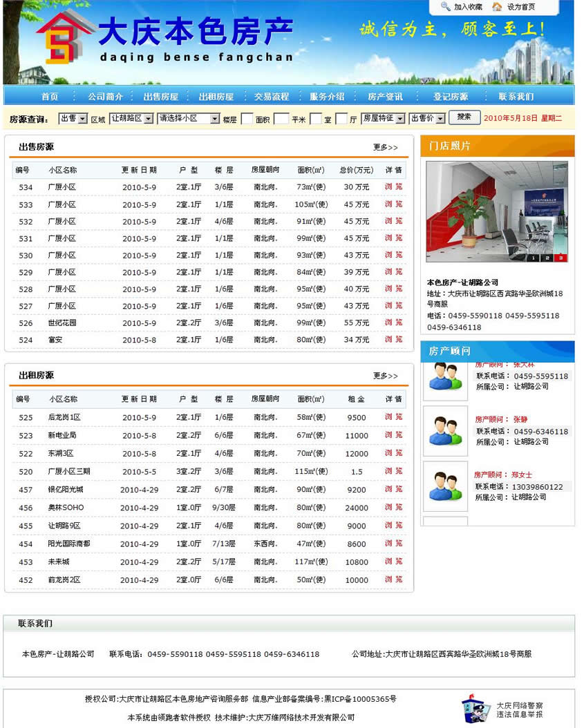Viewport: 584px width, 728px height.
Task: Open the 联系我们 navigation item
Action: click(516, 97)
